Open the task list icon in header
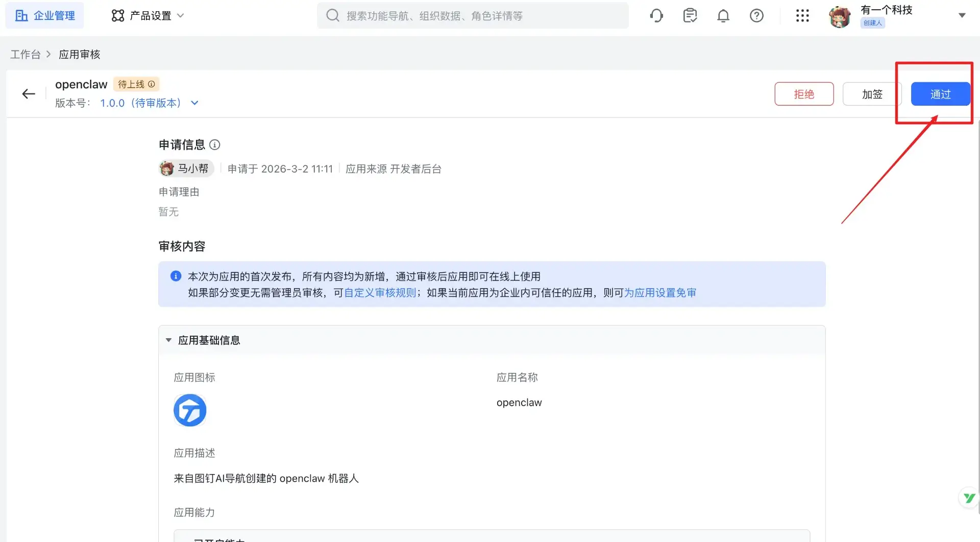Image resolution: width=980 pixels, height=542 pixels. click(x=690, y=16)
